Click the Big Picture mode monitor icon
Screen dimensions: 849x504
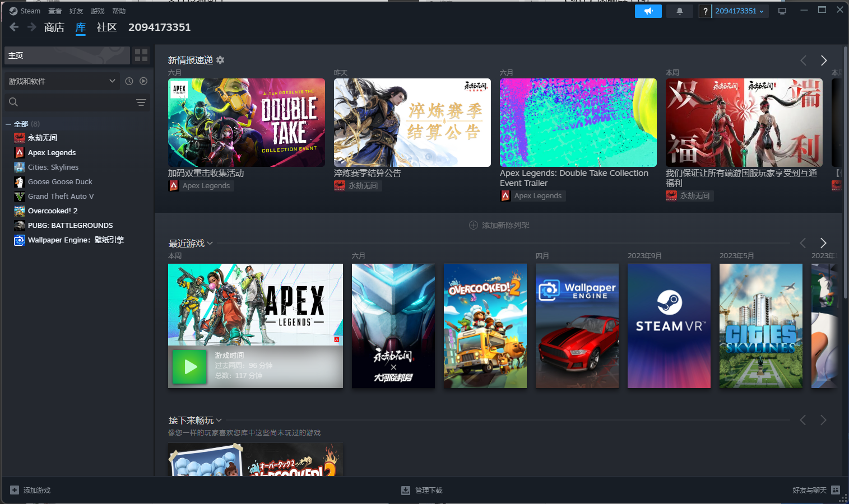(x=782, y=11)
